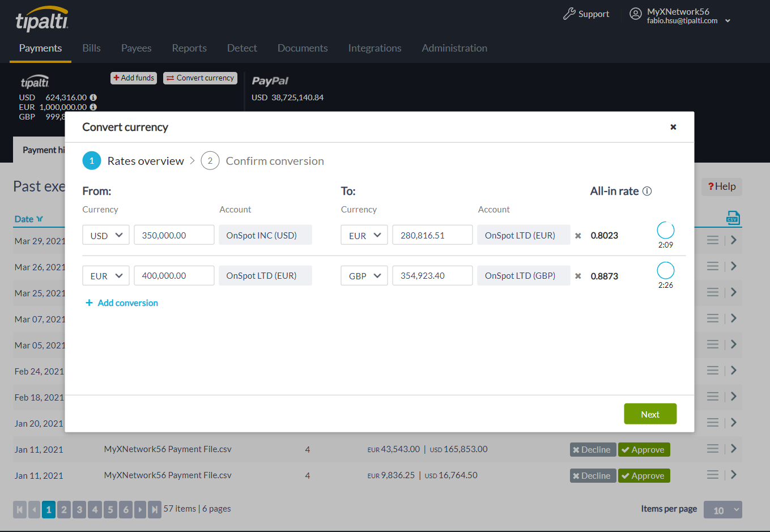Expand details arrow for Mar 26, 2021
The image size is (770, 532).
click(x=734, y=266)
